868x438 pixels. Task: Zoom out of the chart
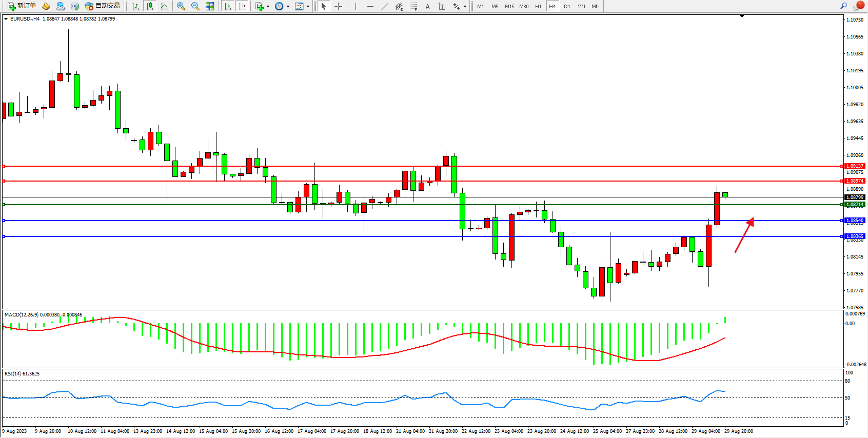(x=195, y=6)
